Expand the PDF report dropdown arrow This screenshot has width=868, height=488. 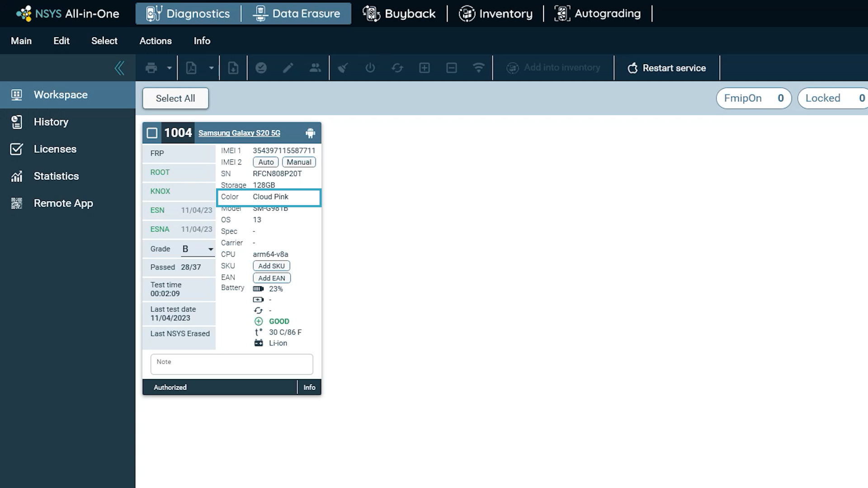[211, 68]
